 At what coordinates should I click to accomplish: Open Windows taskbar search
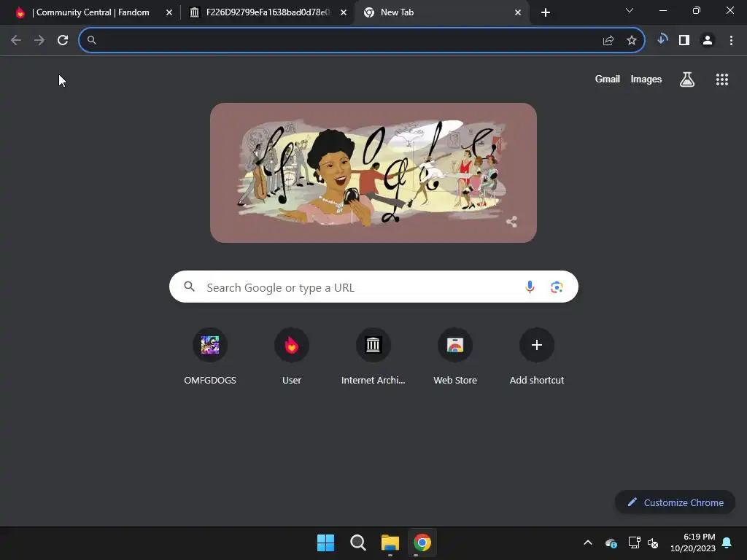357,542
